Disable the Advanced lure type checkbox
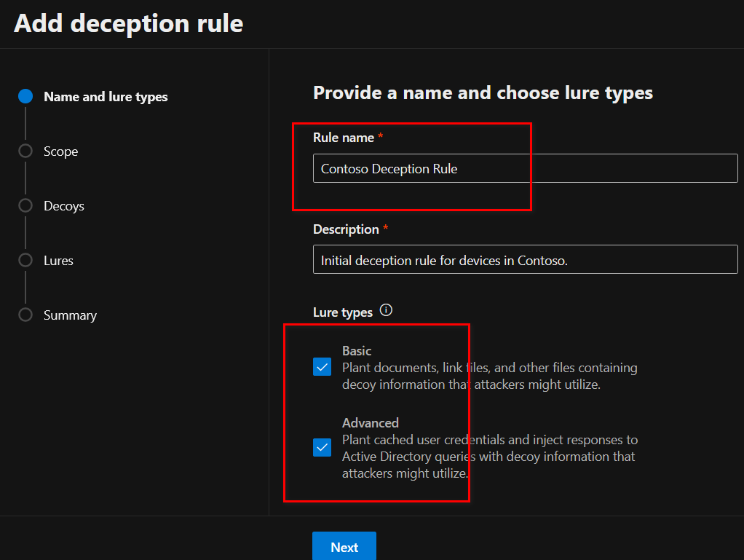 [x=322, y=447]
